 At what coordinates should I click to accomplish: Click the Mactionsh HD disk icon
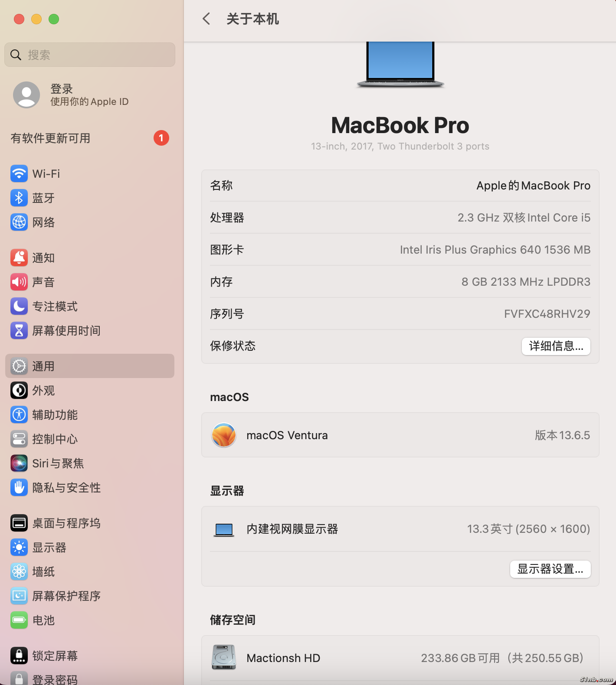(224, 658)
